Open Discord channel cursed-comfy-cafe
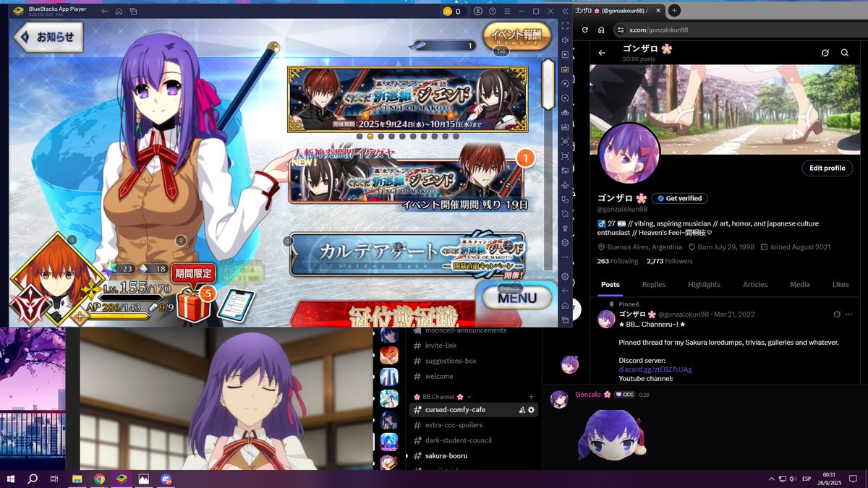The image size is (868, 488). pyautogui.click(x=474, y=410)
